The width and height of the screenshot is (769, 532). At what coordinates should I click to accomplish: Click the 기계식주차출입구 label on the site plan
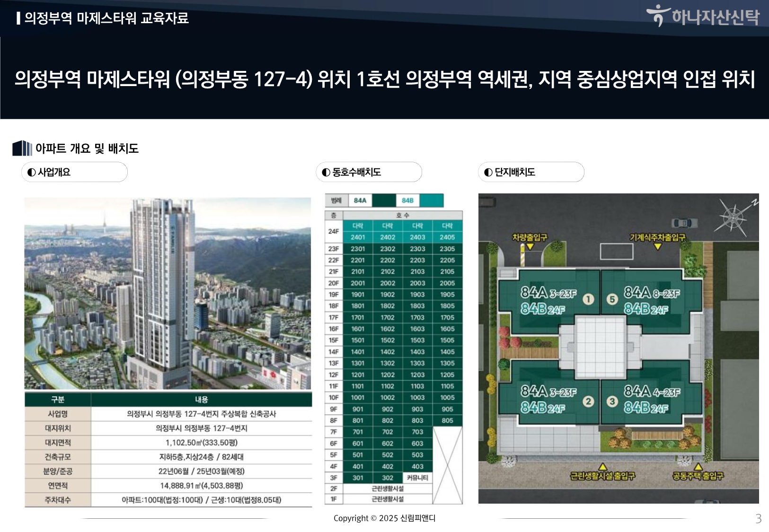[x=657, y=237]
